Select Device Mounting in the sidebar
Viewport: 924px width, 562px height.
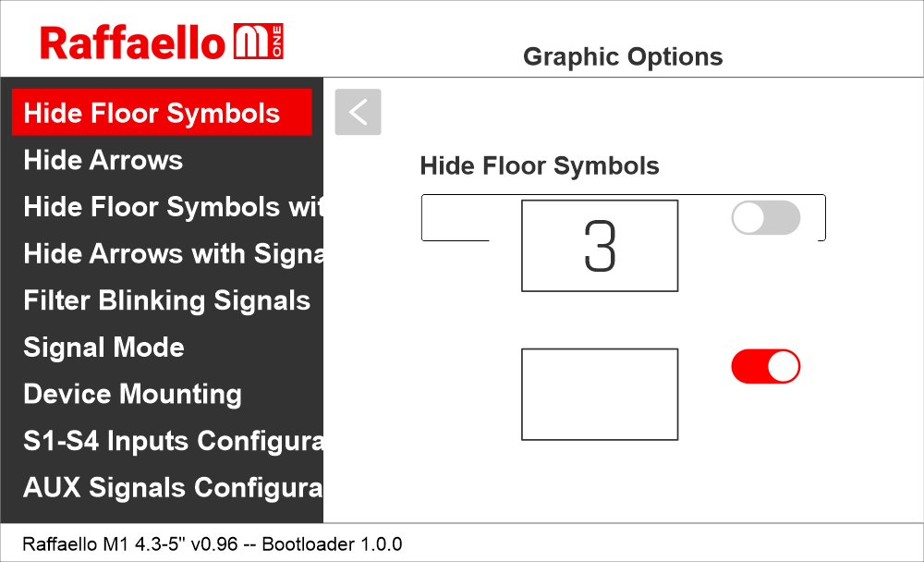133,394
